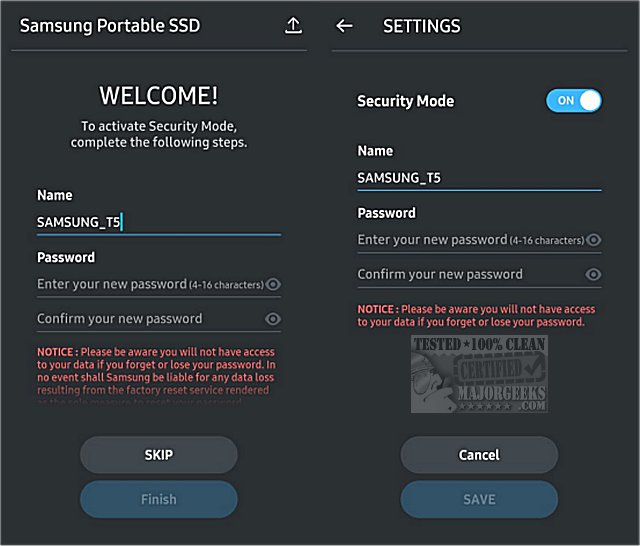The image size is (640, 546).
Task: Click the Cancel button in Settings
Action: click(479, 455)
